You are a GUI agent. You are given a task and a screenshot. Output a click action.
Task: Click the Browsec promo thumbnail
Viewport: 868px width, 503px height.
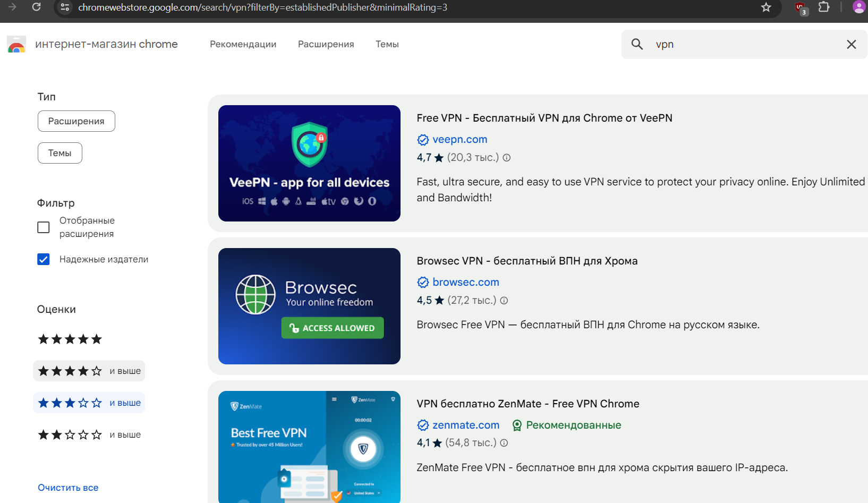point(309,306)
